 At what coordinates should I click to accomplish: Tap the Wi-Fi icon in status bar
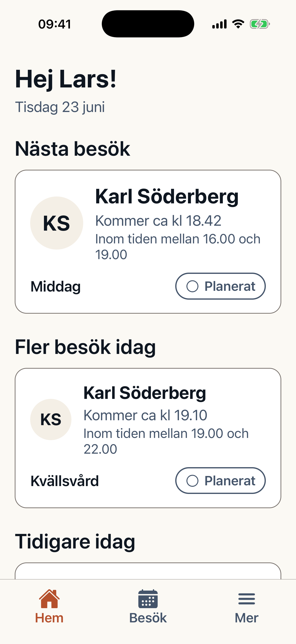(238, 24)
